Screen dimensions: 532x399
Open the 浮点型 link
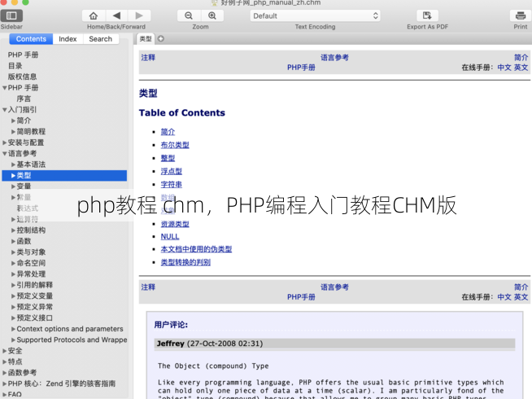pos(172,172)
